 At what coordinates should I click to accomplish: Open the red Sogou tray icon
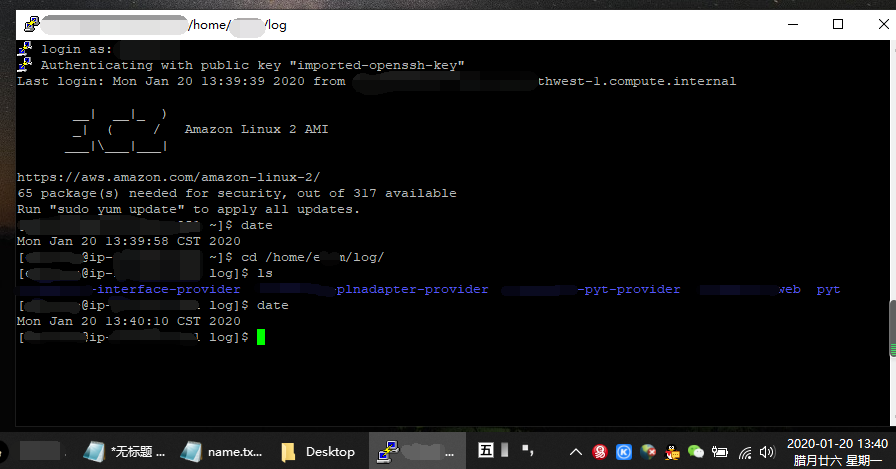[599, 452]
